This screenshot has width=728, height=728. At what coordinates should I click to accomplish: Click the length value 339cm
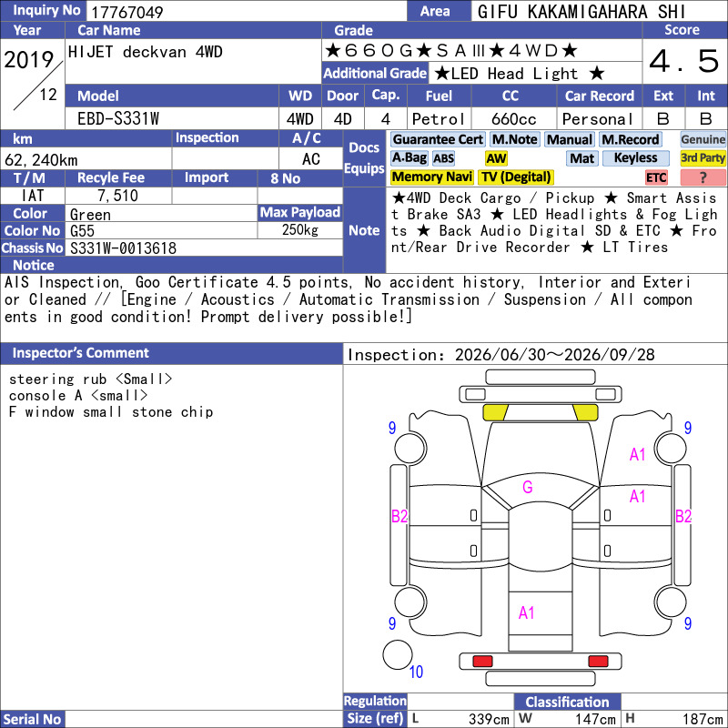click(x=489, y=719)
